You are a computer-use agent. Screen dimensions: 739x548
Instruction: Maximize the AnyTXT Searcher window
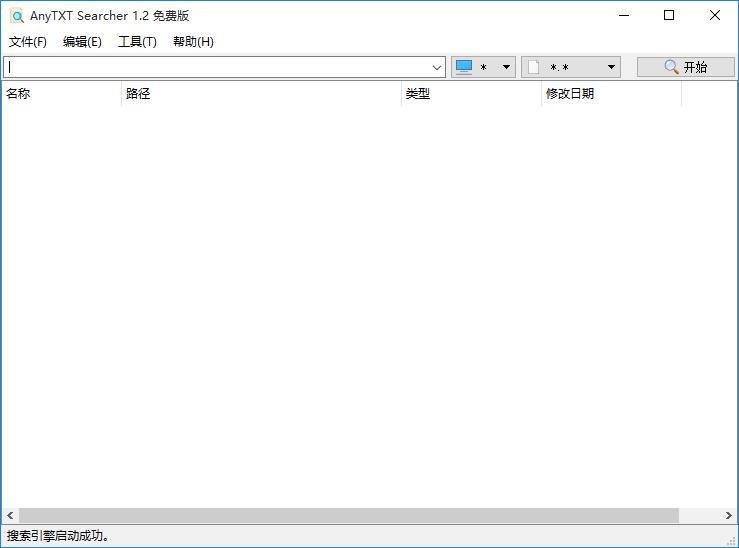[669, 16]
